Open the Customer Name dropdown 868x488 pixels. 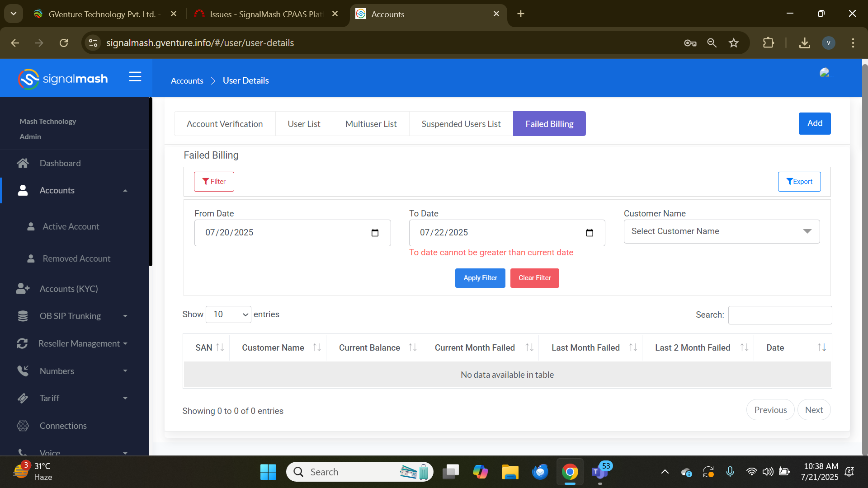click(x=722, y=231)
